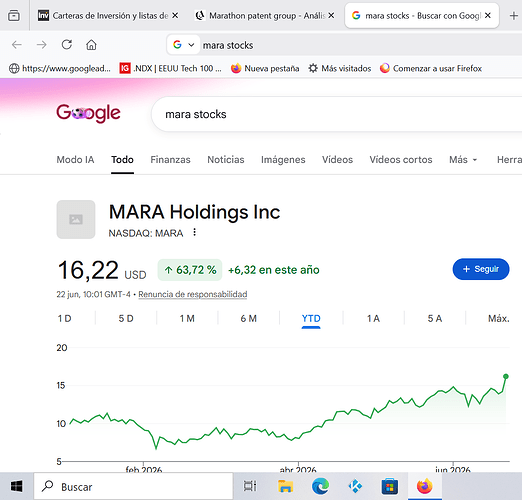Open the three-dot menu next to NASDAQ: MARA
This screenshot has width=522, height=500.
194,232
